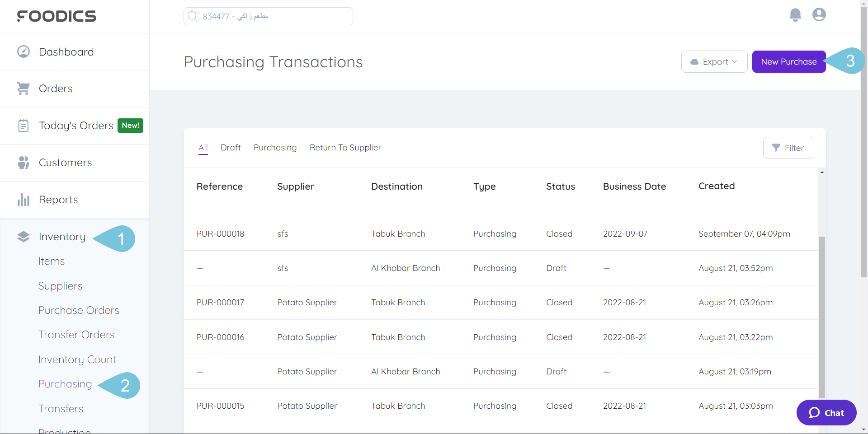Open the Export dropdown
This screenshot has height=434, width=868.
pyautogui.click(x=714, y=61)
